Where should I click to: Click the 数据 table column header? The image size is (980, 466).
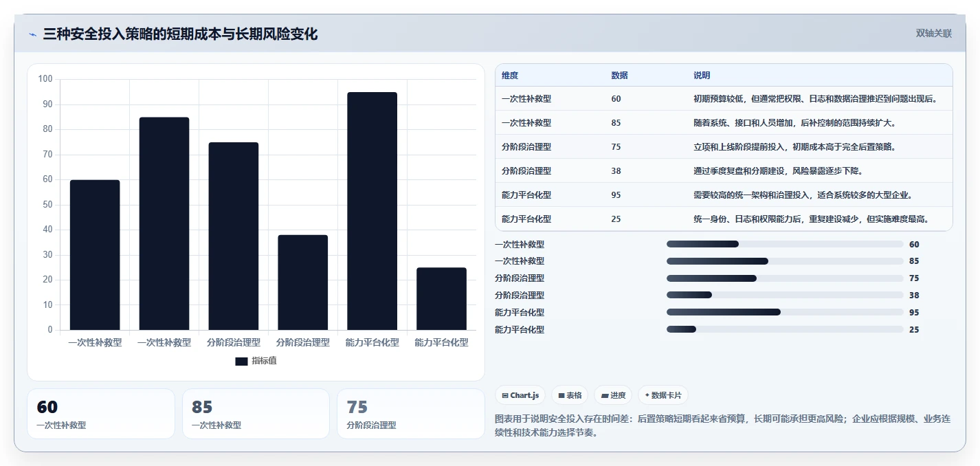(619, 76)
